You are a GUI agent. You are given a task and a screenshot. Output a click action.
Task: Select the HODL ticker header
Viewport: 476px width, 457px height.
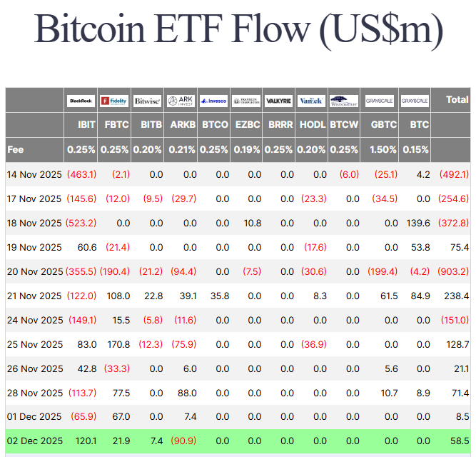click(x=313, y=124)
